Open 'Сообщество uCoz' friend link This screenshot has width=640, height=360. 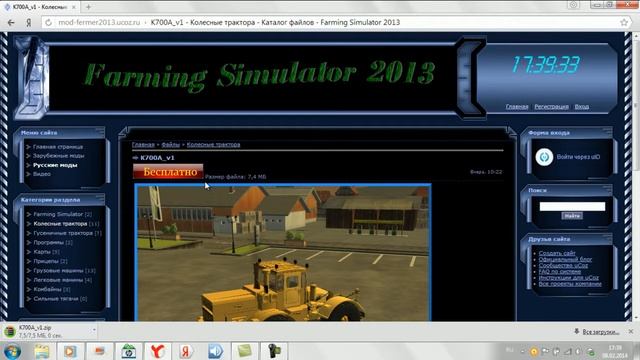[563, 265]
